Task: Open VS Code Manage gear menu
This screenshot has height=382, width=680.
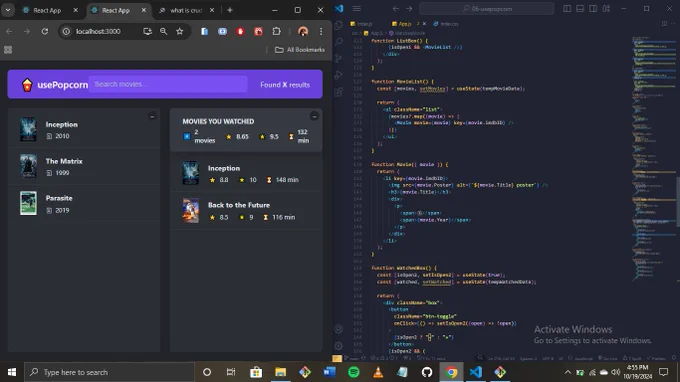Action: 339,346
